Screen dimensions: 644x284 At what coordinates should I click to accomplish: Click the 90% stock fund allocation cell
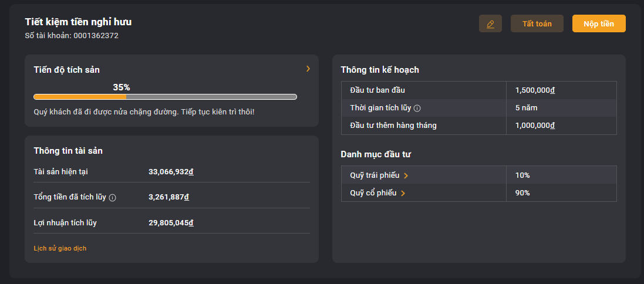(561, 193)
